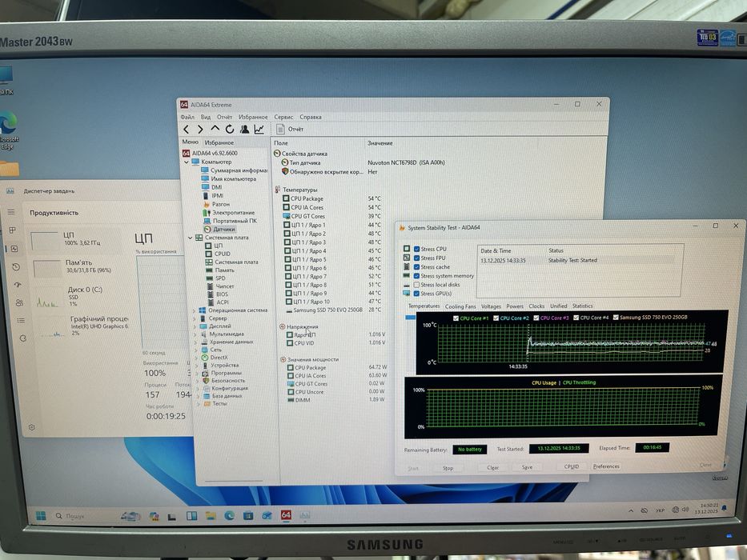The image size is (747, 560).
Task: Enable the Stress local disks checkbox
Action: 416,285
